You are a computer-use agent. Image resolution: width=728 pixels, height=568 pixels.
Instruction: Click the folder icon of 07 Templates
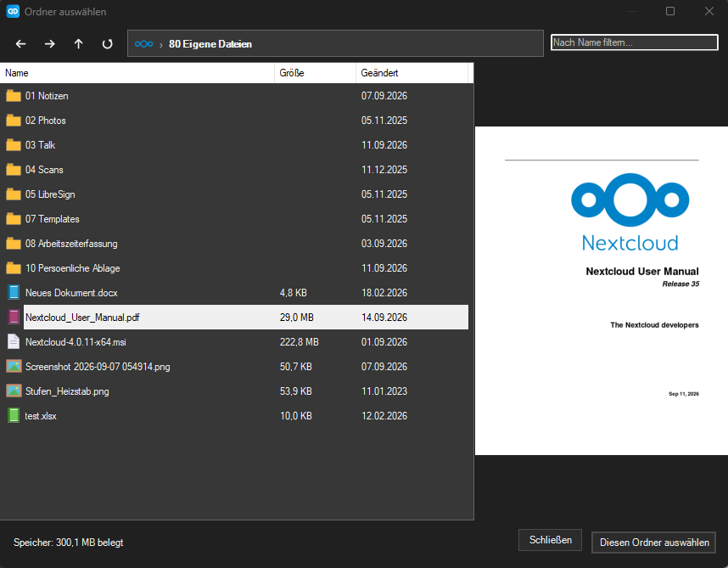tap(14, 219)
